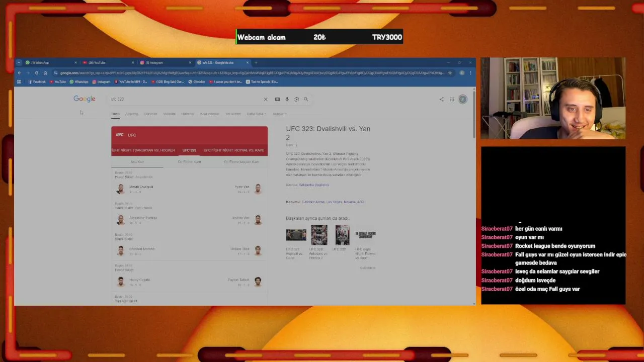Open WhatsApp bookmark in bookmarks bar
The image size is (644, 362).
79,81
